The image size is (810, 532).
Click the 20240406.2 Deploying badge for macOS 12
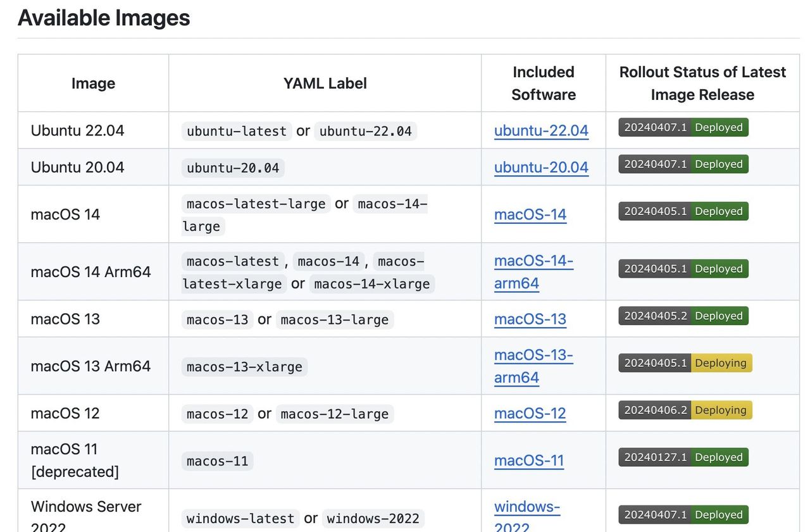click(685, 410)
